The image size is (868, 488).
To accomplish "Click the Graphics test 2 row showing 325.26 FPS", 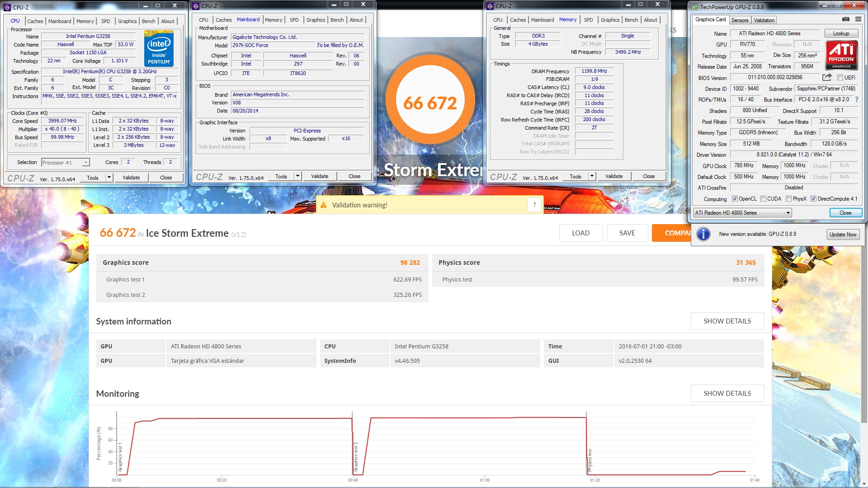I will [262, 295].
